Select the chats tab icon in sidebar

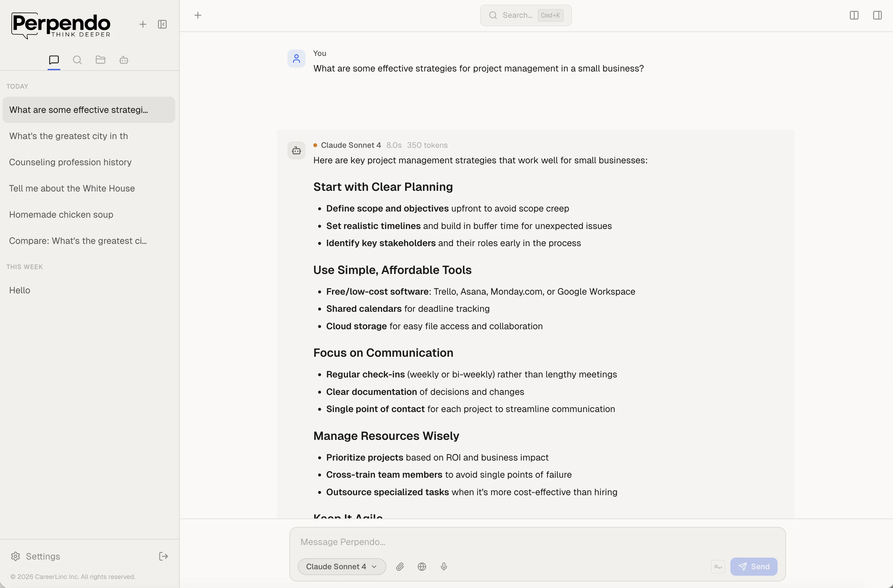pyautogui.click(x=54, y=60)
